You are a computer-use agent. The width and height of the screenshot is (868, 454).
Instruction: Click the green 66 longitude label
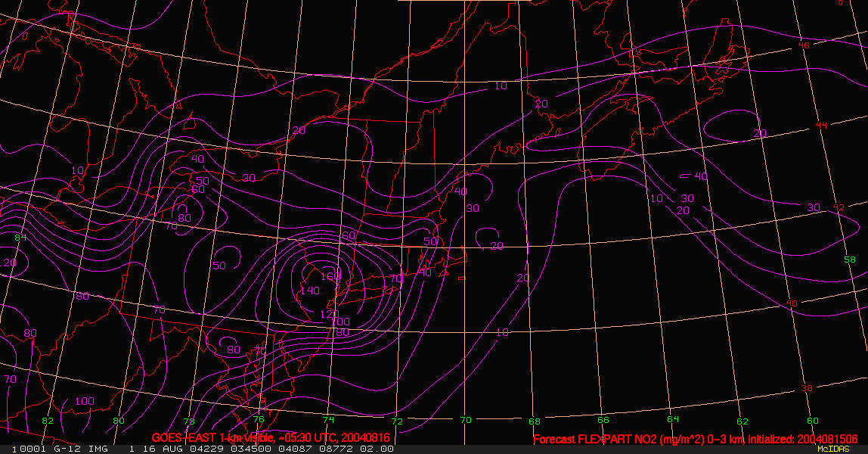pos(603,420)
